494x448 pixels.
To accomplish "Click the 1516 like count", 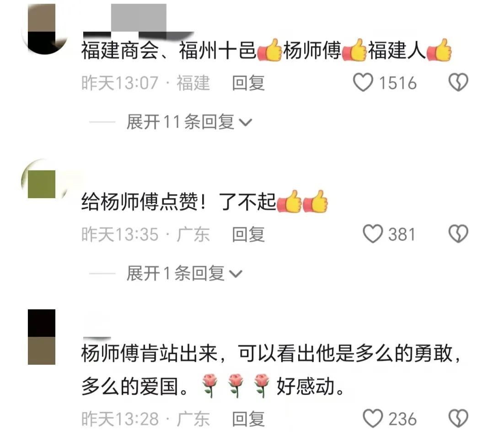I will (398, 83).
